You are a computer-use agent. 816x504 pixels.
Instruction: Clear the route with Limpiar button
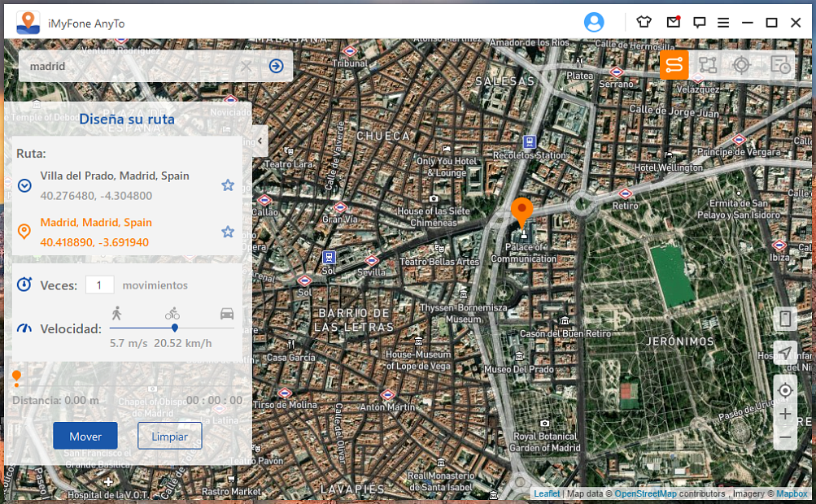click(x=170, y=436)
